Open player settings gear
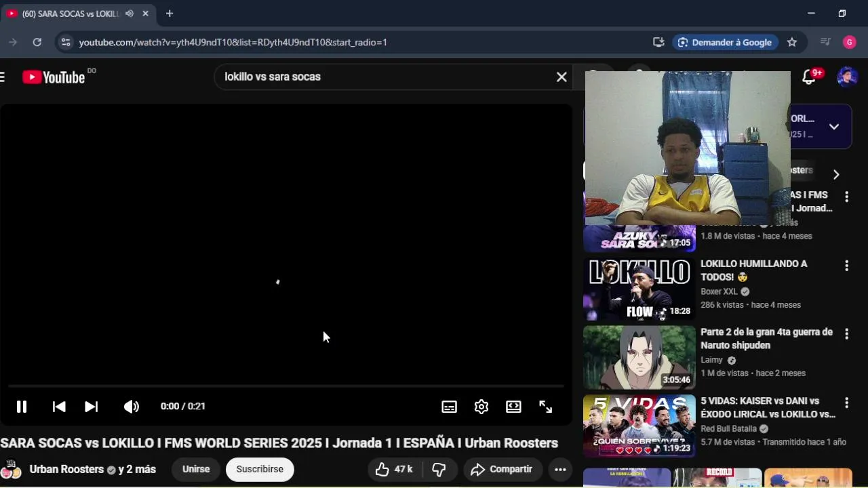The image size is (868, 488). pyautogui.click(x=481, y=407)
